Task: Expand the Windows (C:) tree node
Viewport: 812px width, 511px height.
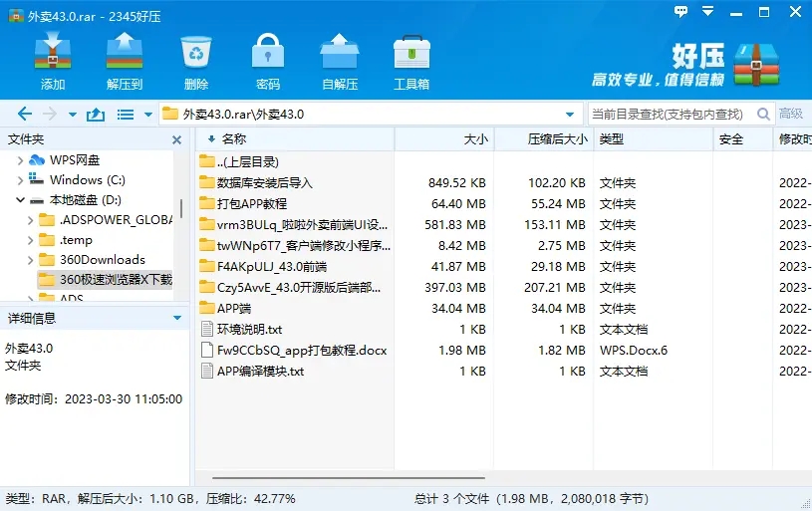Action: point(20,180)
